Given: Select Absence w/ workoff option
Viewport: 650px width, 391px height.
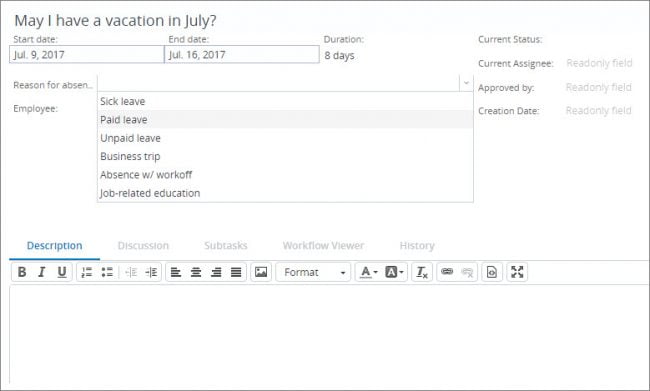Looking at the screenshot, I should [x=285, y=175].
